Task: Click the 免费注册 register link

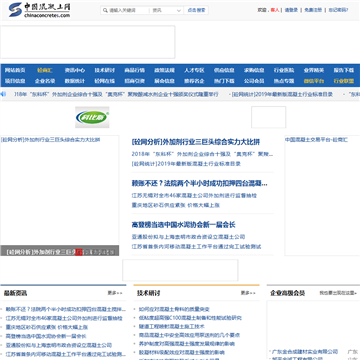Action: click(313, 10)
